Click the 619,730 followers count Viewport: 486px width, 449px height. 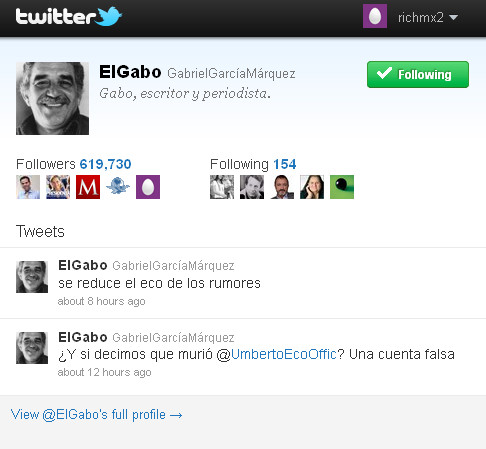click(x=105, y=164)
